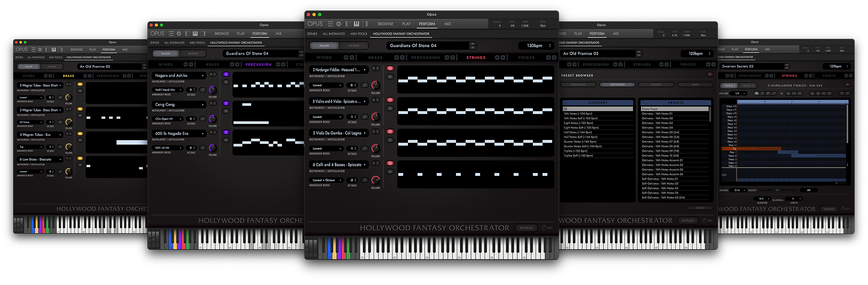Switch to the MIXER view in front window
This screenshot has height=285, width=868.
pyautogui.click(x=354, y=46)
